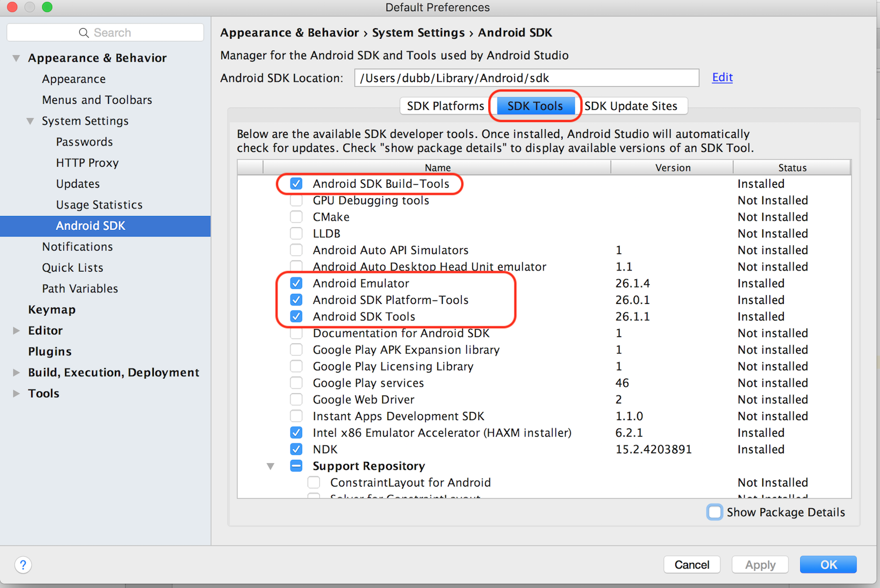The image size is (880, 588).
Task: Toggle Support Repository group checkbox
Action: coord(296,466)
